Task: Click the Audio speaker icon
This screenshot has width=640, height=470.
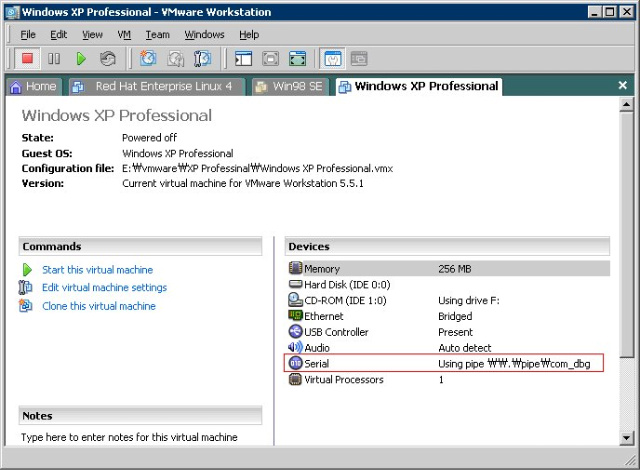Action: coord(295,347)
